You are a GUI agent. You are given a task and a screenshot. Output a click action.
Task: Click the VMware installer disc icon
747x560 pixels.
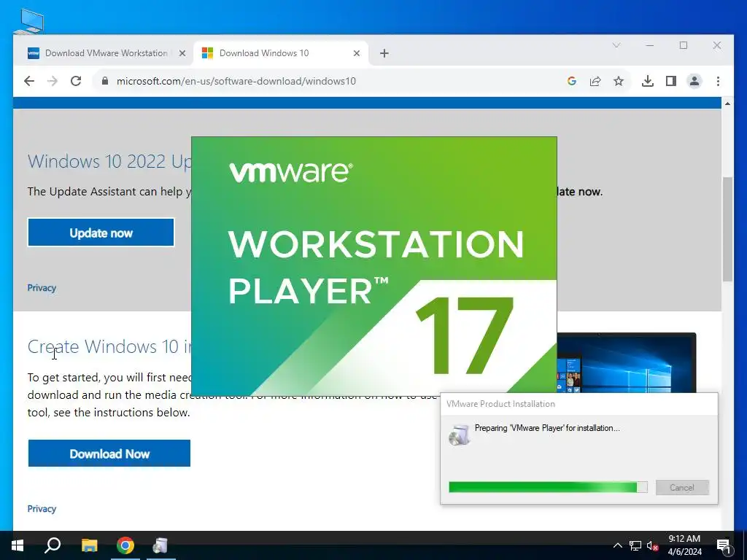point(460,435)
